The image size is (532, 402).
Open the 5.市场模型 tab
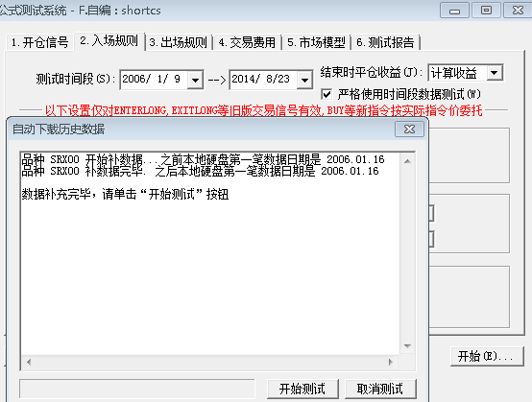coord(317,43)
